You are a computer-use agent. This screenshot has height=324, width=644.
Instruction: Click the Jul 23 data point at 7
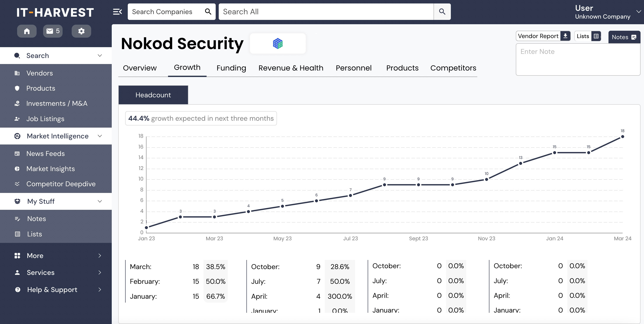[350, 196]
